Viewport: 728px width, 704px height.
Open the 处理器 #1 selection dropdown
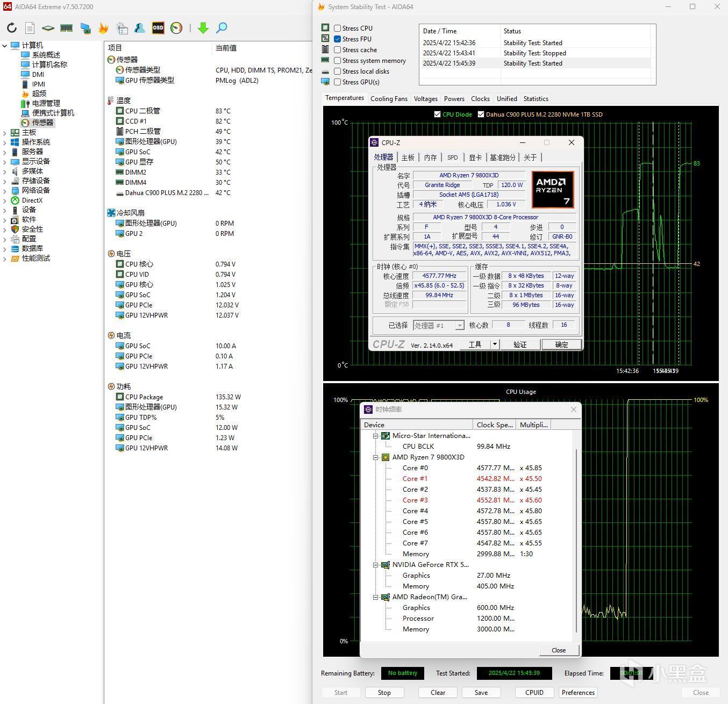459,326
